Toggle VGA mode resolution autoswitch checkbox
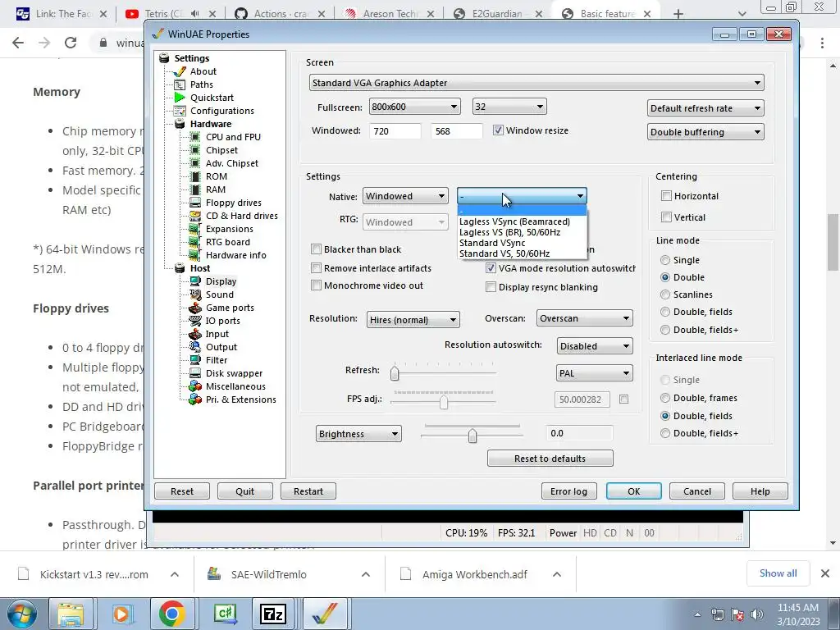The image size is (840, 630). pyautogui.click(x=491, y=268)
